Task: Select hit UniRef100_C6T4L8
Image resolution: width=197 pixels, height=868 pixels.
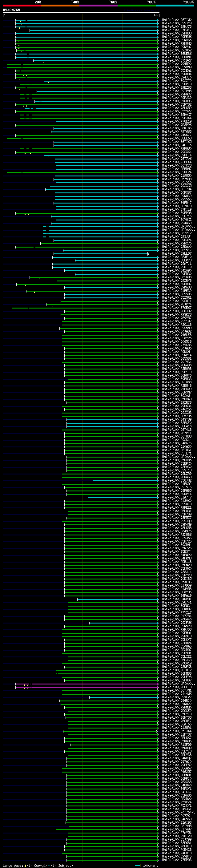Action: click(x=177, y=430)
